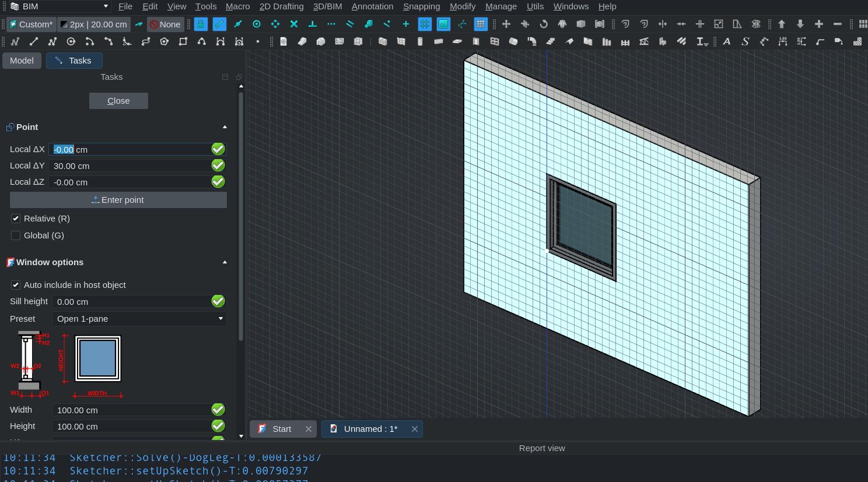Select the Ellipse tool

tap(145, 41)
